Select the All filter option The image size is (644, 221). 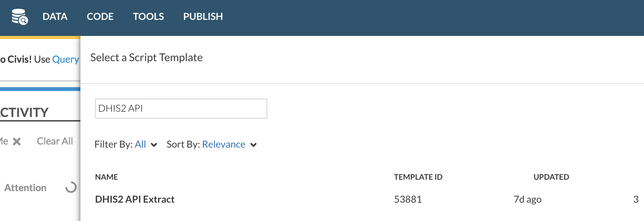click(140, 144)
